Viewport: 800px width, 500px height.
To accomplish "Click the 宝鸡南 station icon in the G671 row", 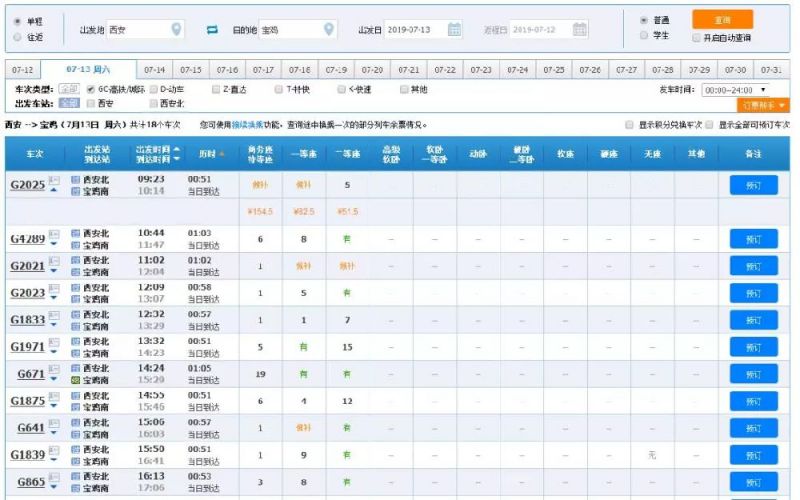I will [x=76, y=380].
